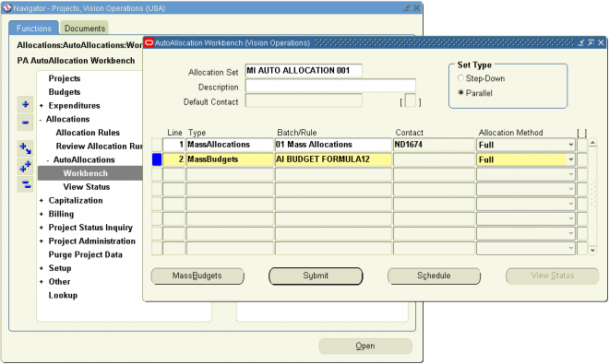Click the Navigator window title bar icon

tap(7, 7)
